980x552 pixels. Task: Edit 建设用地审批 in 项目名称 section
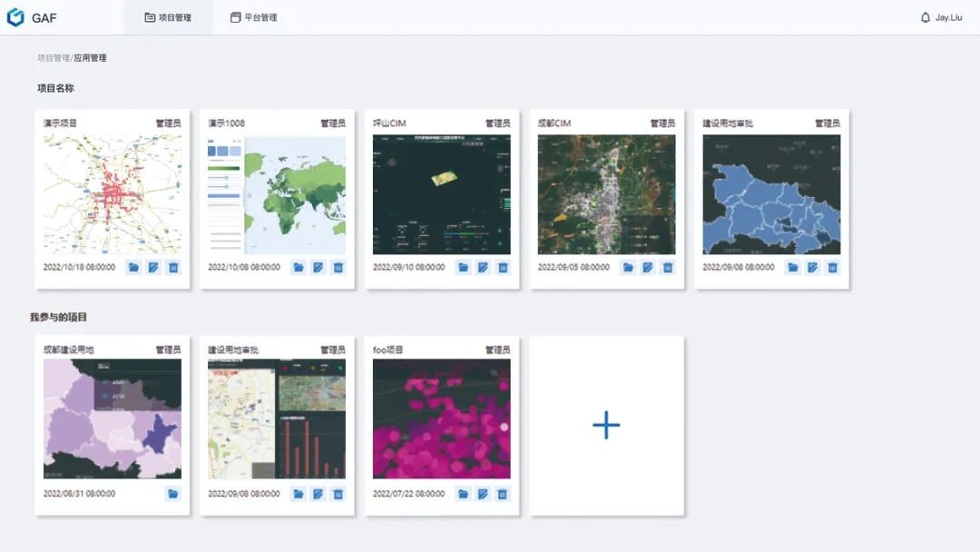[x=813, y=268]
